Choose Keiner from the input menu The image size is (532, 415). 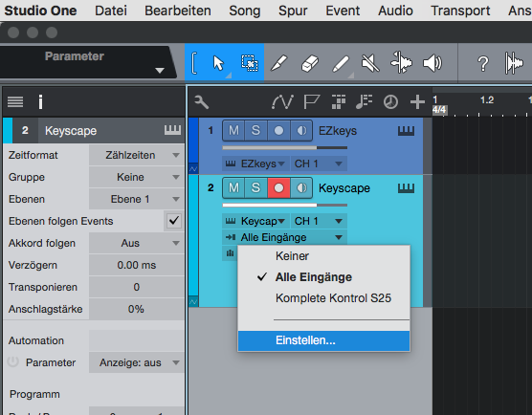(323, 256)
